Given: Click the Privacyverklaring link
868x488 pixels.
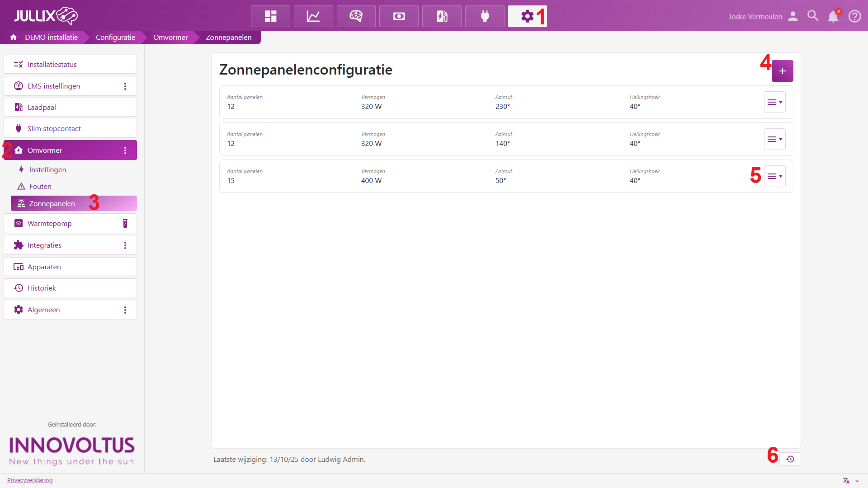Looking at the screenshot, I should (x=30, y=480).
